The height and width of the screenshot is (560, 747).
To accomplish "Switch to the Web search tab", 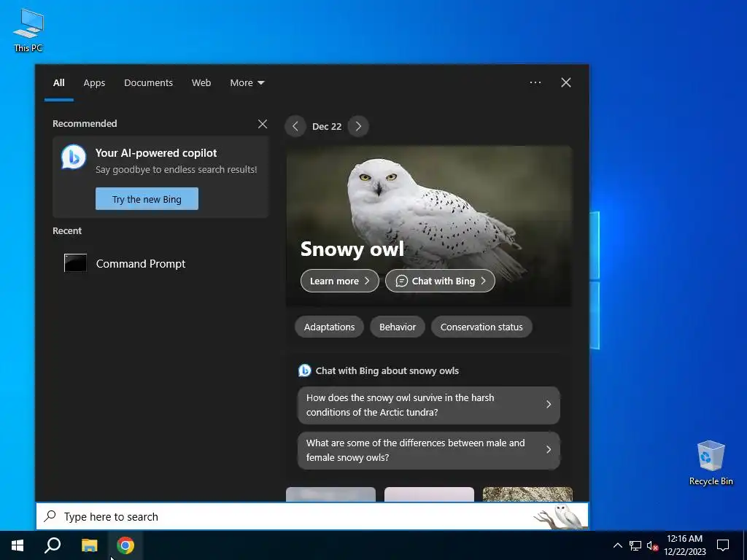I will click(201, 83).
